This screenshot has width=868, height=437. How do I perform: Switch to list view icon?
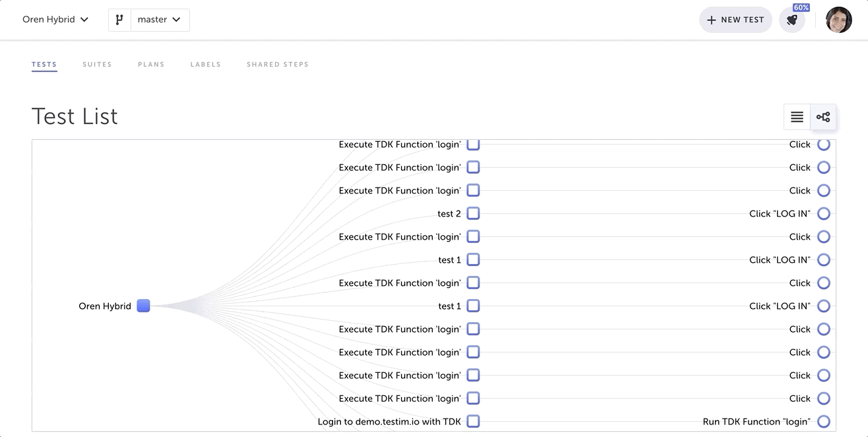click(797, 117)
